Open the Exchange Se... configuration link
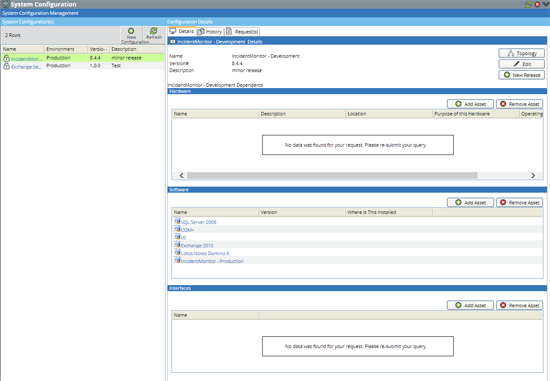The height and width of the screenshot is (381, 550). click(x=26, y=67)
